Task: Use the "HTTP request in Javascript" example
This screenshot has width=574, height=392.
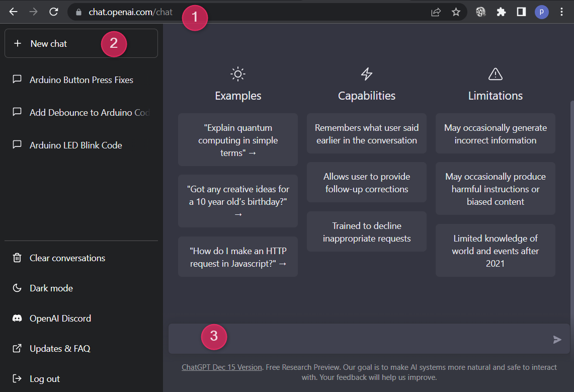Action: pyautogui.click(x=238, y=257)
